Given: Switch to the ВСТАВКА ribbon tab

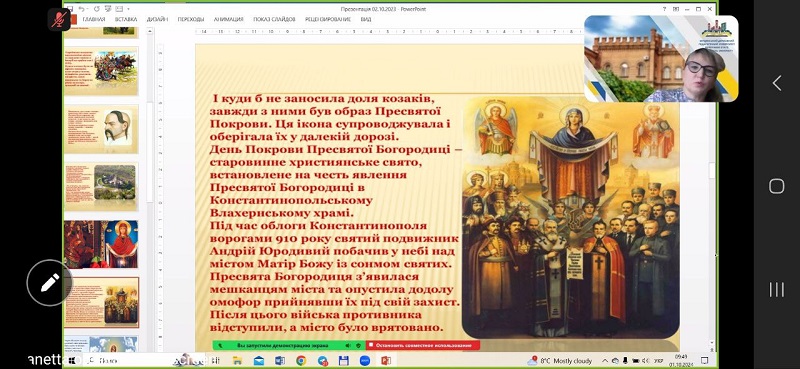Looking at the screenshot, I should tap(126, 19).
